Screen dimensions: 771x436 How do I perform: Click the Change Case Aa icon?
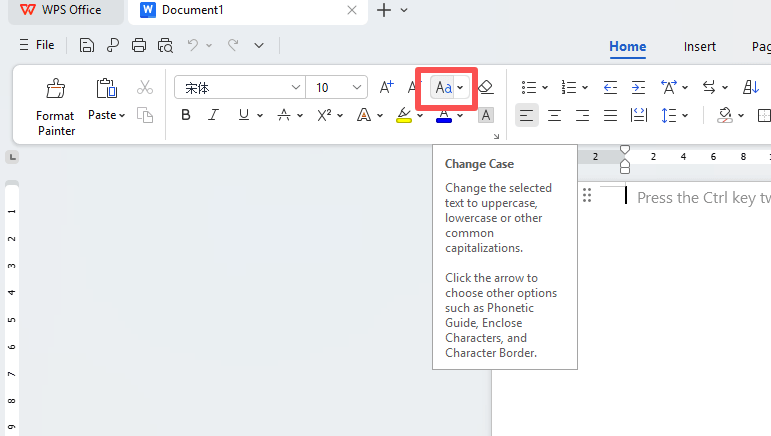(x=444, y=87)
